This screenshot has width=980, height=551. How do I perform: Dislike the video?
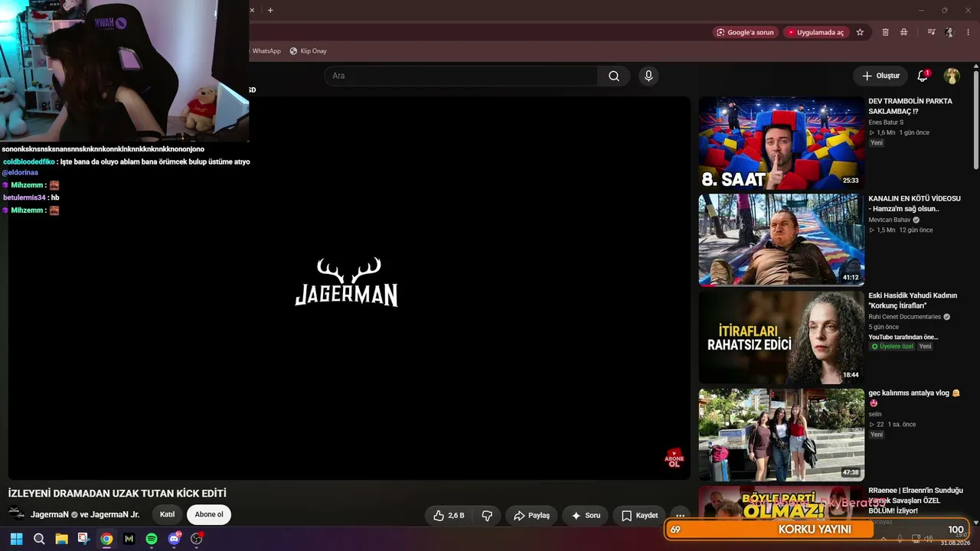pos(487,516)
